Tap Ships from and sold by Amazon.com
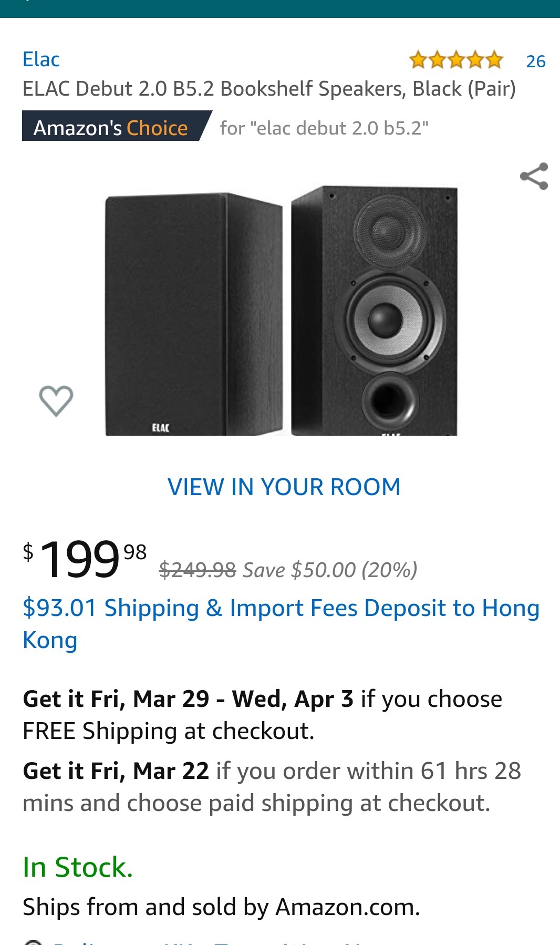Screen dimensions: 560x945 [221, 907]
